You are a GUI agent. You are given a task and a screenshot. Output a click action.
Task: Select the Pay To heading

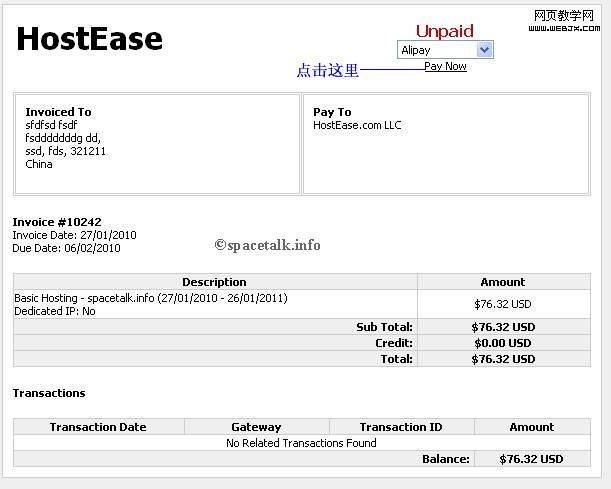tap(332, 112)
